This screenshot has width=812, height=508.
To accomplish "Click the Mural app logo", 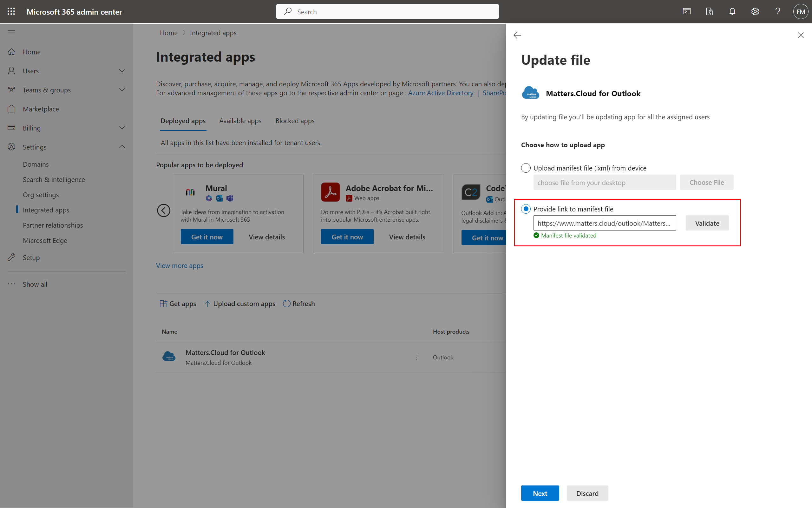I will [x=190, y=192].
